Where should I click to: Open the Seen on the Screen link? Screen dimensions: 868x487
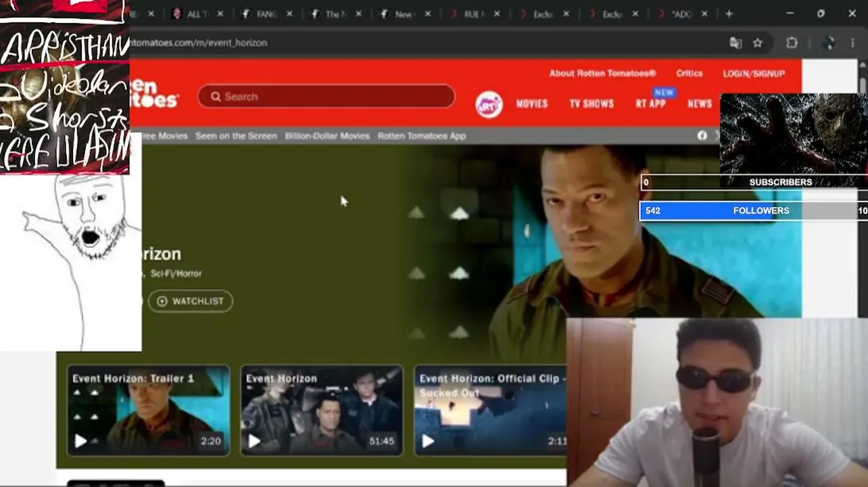[x=236, y=136]
